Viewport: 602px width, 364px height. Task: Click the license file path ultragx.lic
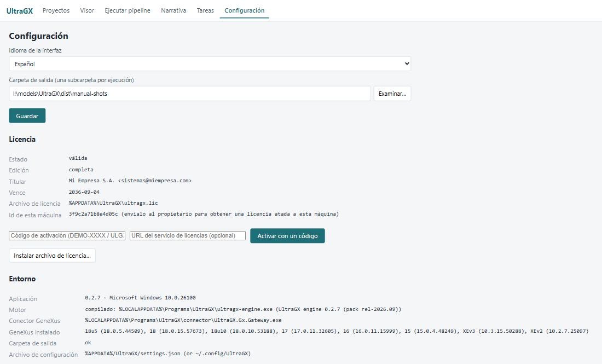point(113,203)
